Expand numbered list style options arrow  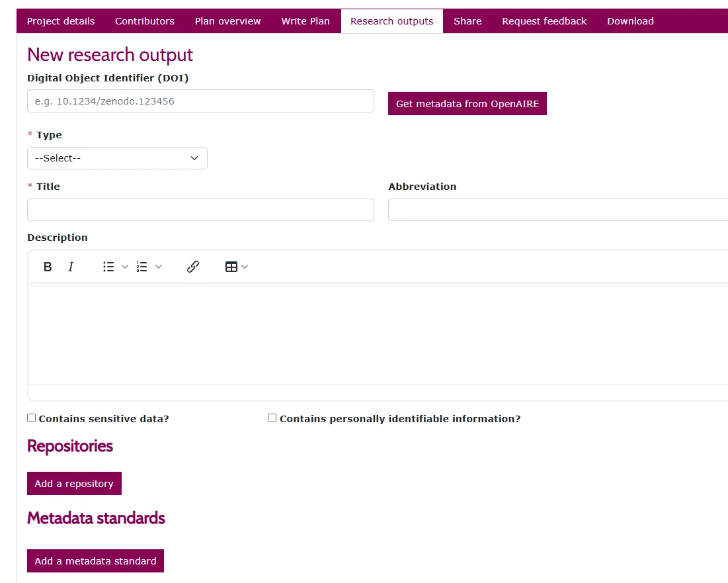pos(159,267)
